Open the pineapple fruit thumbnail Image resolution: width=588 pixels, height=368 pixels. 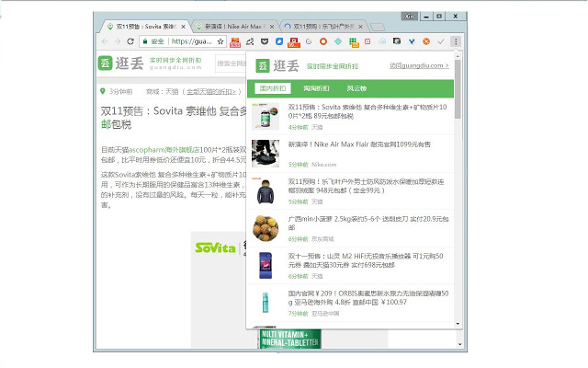[266, 228]
